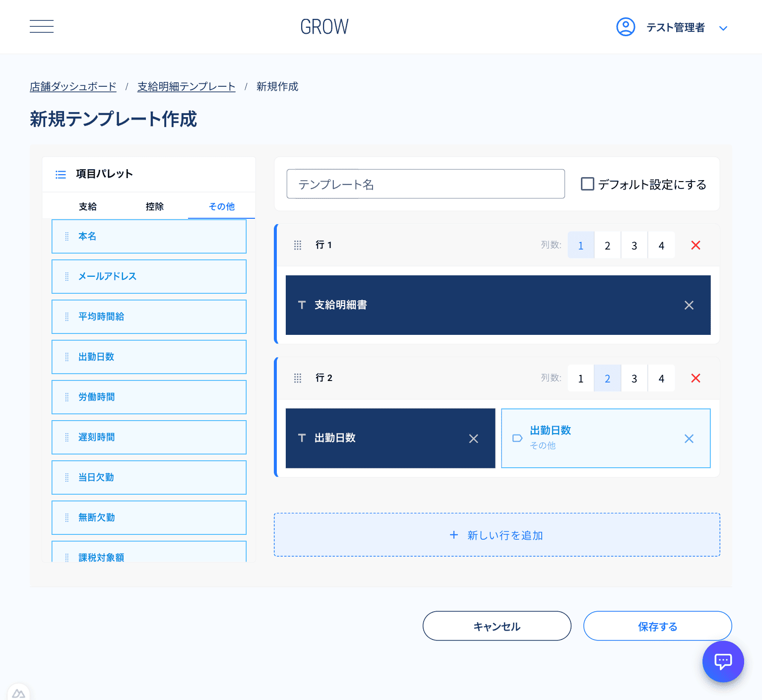Delete 行 2 with the red X

pos(696,378)
